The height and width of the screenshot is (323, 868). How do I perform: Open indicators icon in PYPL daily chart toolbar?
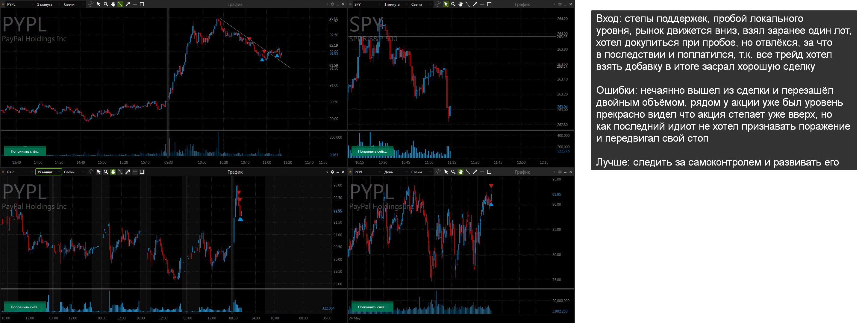pyautogui.click(x=438, y=172)
